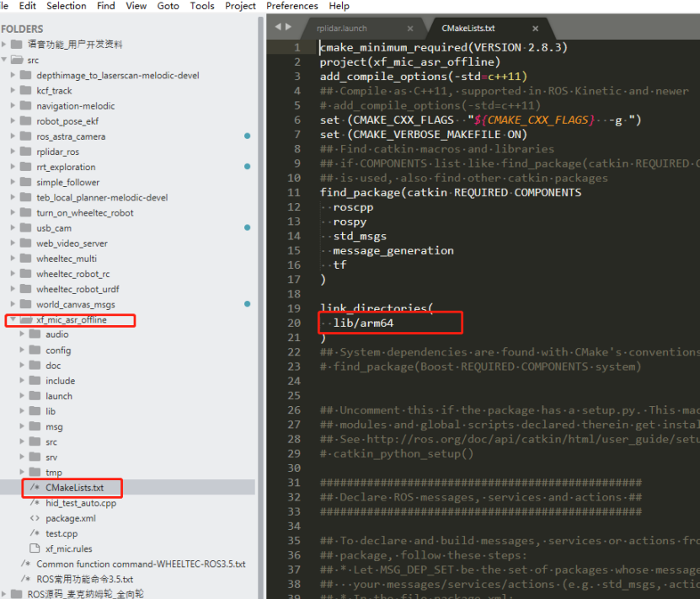Image resolution: width=700 pixels, height=599 pixels.
Task: Click the rplidar_ros folder icon
Action: 25,152
